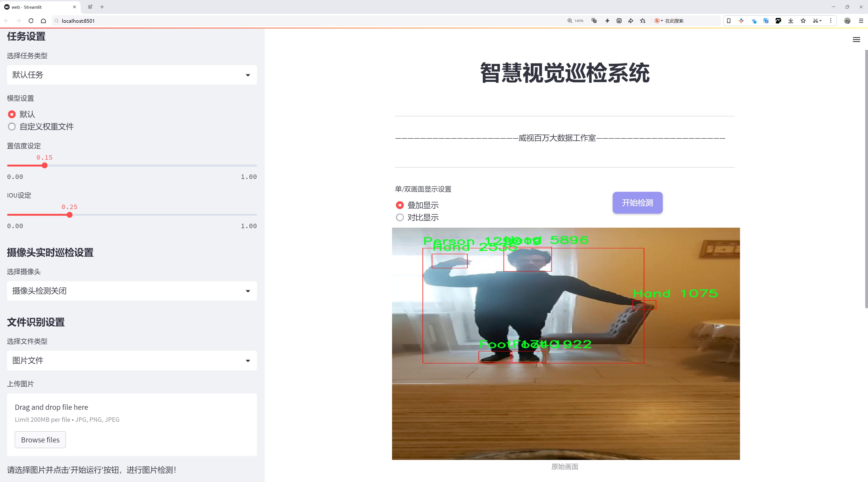This screenshot has width=868, height=482.
Task: Click the Browse files button
Action: tap(40, 439)
